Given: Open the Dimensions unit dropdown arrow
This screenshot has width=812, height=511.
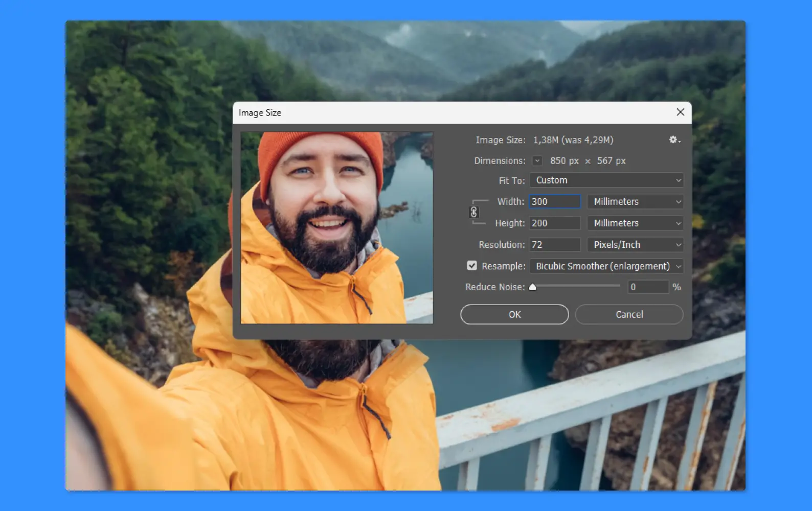Looking at the screenshot, I should [537, 160].
